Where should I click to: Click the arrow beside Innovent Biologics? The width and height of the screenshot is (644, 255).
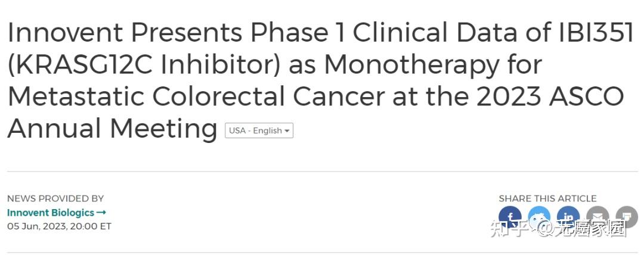tap(101, 212)
